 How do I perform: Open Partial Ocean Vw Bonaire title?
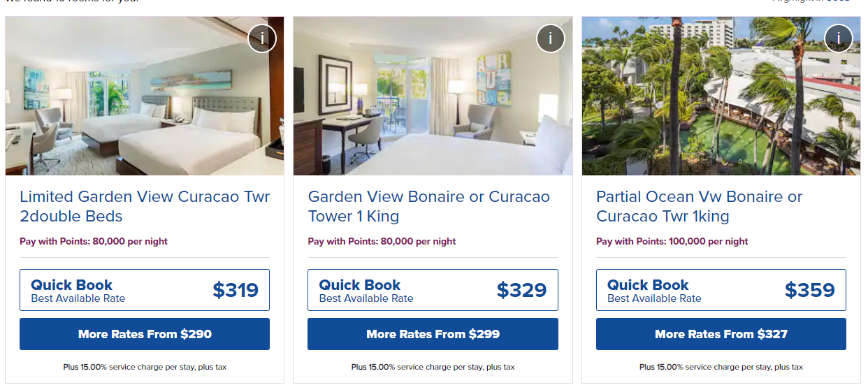pos(699,206)
